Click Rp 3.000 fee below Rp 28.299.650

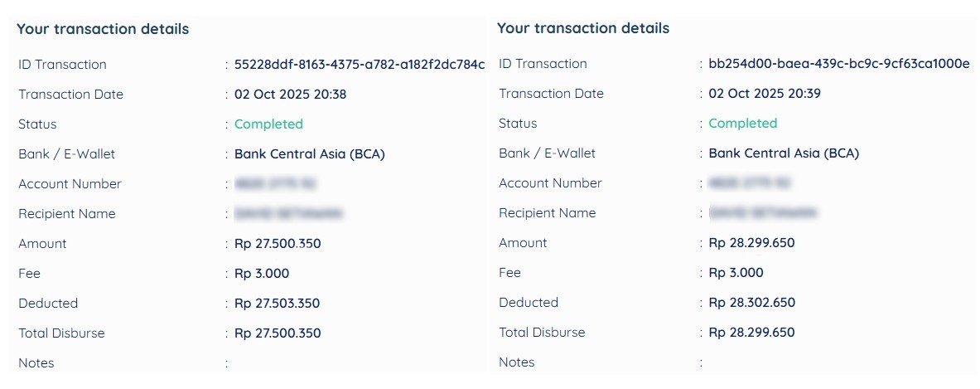point(736,273)
